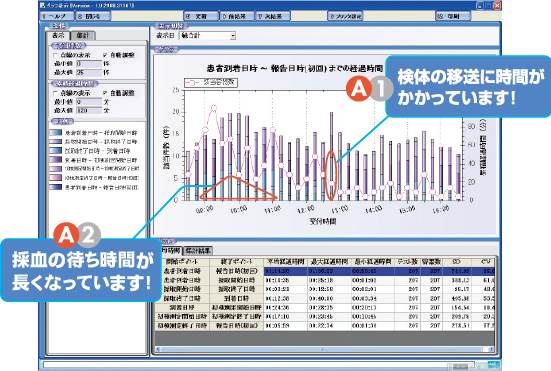Click the 最小値 field in elapsed-time group
Image resolution: width=551 pixels, height=371 pixels.
pos(89,102)
